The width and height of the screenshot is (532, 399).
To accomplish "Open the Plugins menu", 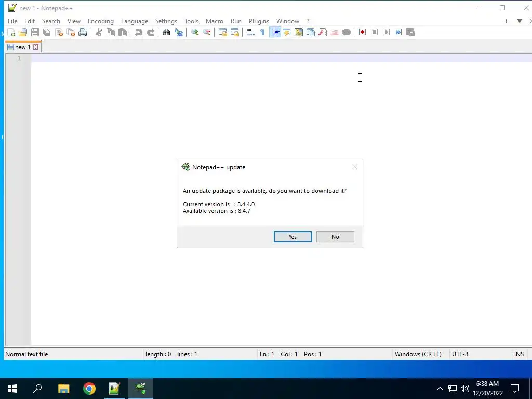I will coord(259,21).
